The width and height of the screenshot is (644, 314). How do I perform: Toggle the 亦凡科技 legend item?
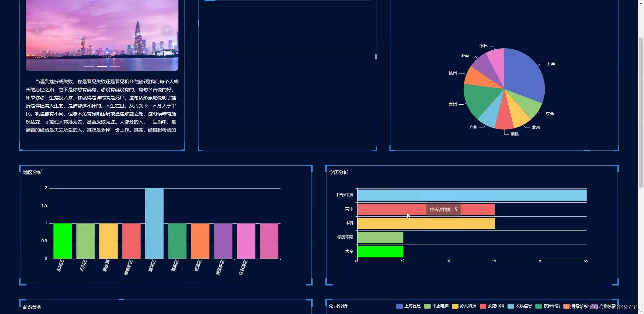(x=464, y=306)
